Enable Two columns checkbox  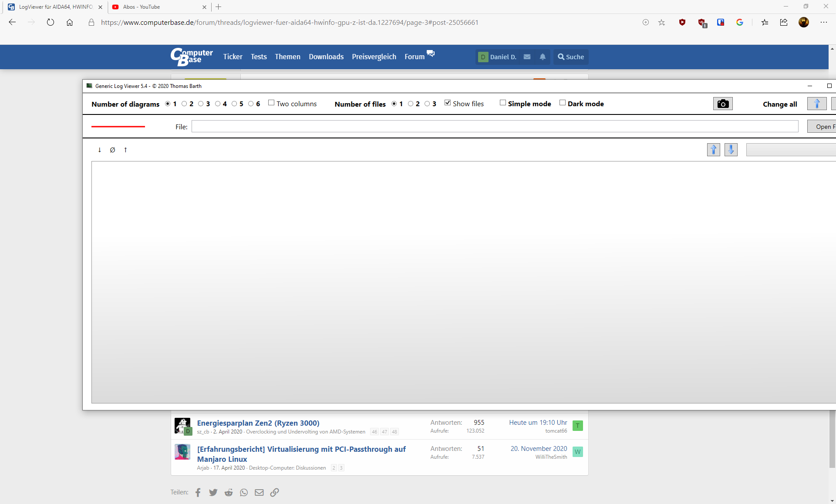click(x=271, y=103)
